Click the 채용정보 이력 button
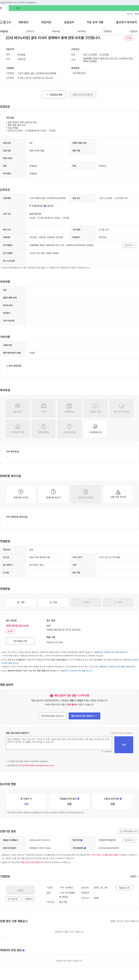The height and width of the screenshot is (980, 139). click(124, 888)
